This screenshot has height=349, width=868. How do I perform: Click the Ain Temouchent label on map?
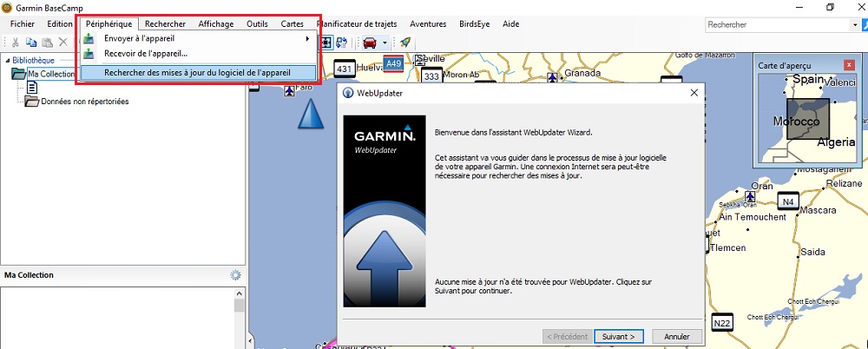click(x=753, y=216)
